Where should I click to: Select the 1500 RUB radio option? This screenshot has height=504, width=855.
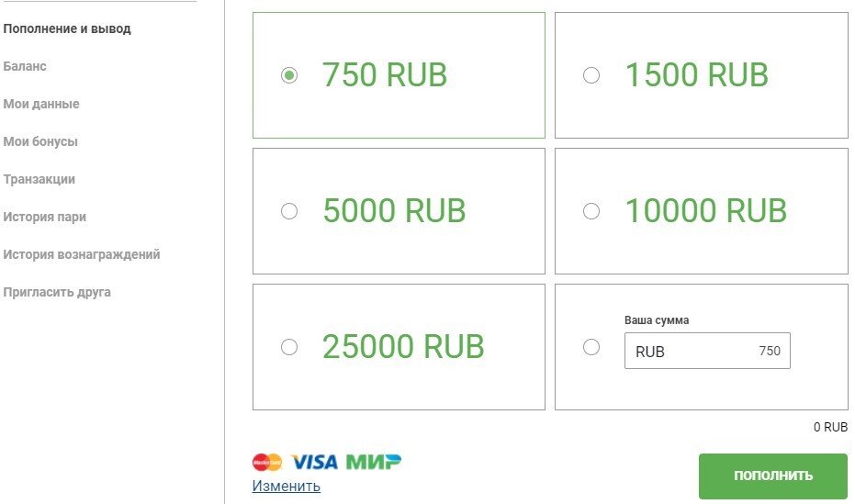(x=591, y=75)
